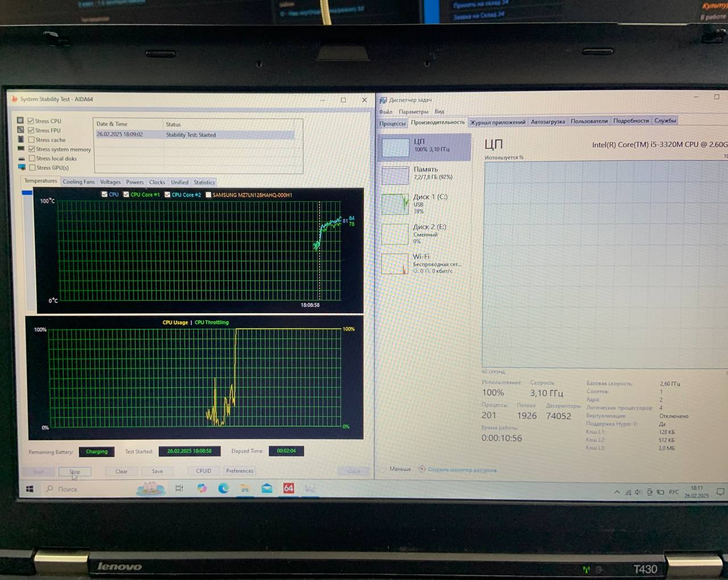The image size is (728, 580).
Task: Open the volume tray icon
Action: [x=638, y=492]
